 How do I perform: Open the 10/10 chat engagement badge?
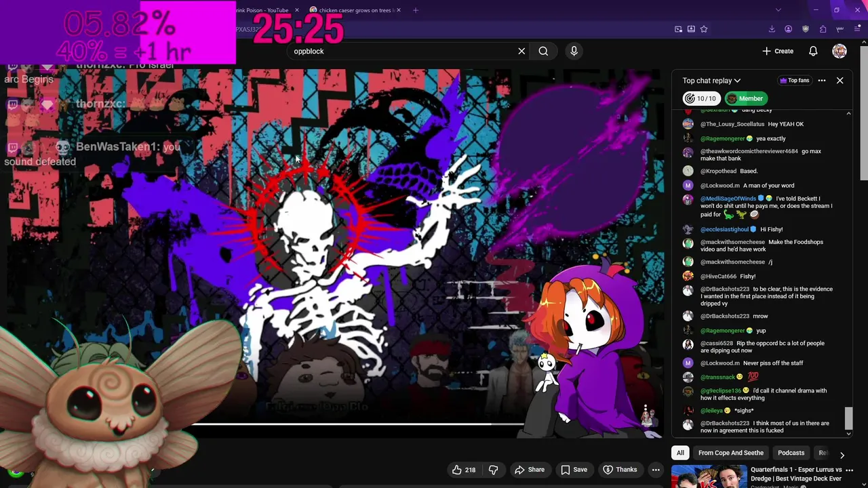click(x=701, y=98)
